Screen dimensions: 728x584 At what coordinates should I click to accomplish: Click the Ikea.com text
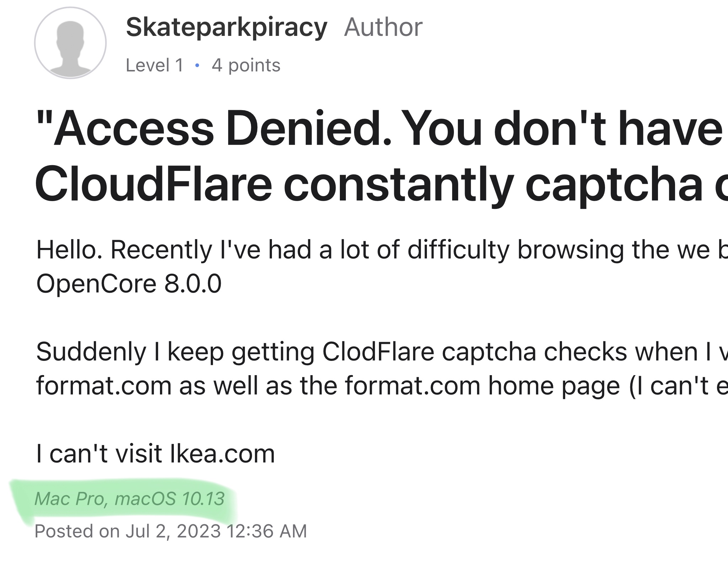point(223,454)
